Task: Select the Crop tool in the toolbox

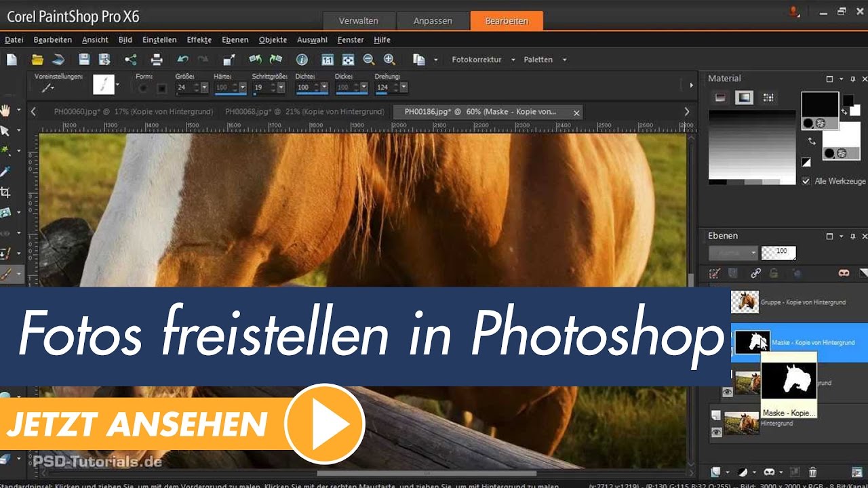Action: tap(6, 192)
